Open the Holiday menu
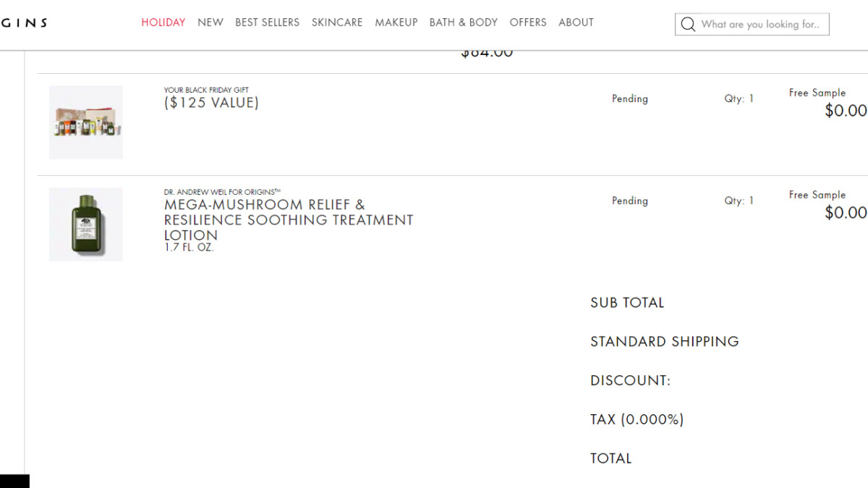This screenshot has height=488, width=868. coord(163,22)
